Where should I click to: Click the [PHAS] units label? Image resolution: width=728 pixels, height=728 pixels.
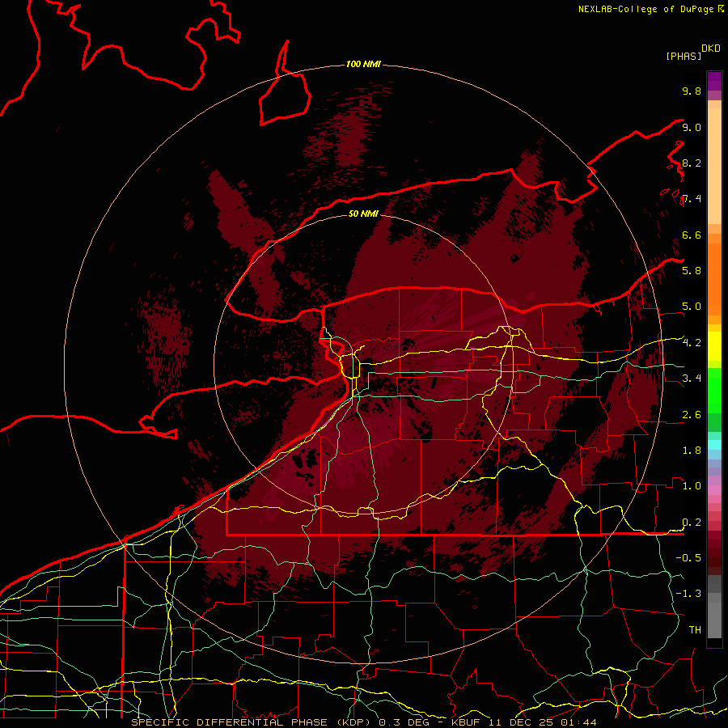click(684, 56)
